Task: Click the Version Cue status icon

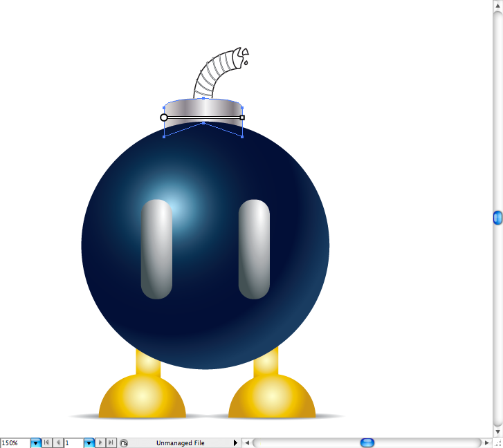Action: pos(123,442)
